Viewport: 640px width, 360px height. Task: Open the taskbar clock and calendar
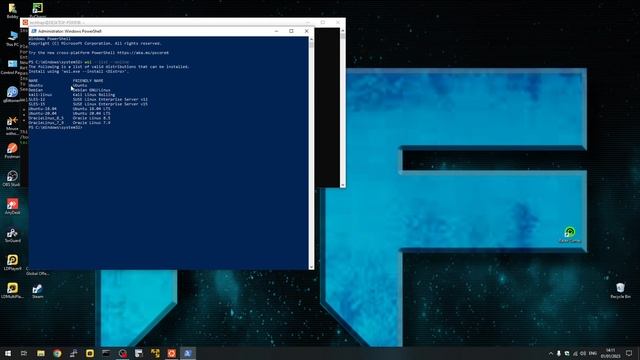click(x=611, y=353)
